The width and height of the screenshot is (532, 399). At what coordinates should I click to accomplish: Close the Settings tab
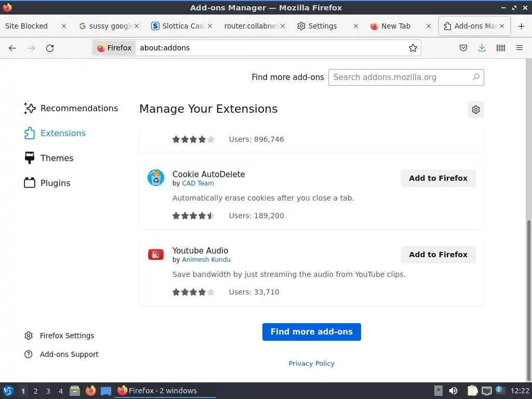point(355,26)
